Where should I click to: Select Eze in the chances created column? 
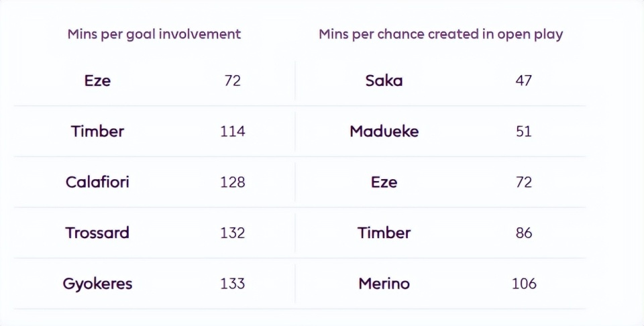pyautogui.click(x=384, y=182)
